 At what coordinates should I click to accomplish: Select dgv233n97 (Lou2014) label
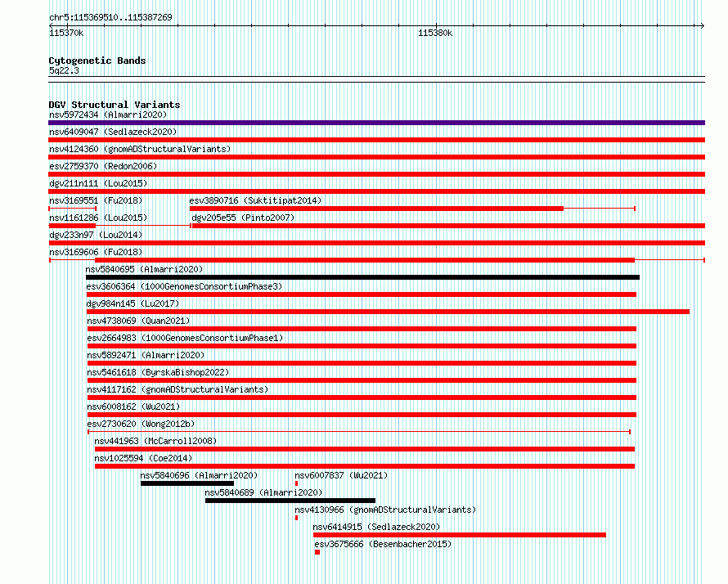[x=96, y=235]
